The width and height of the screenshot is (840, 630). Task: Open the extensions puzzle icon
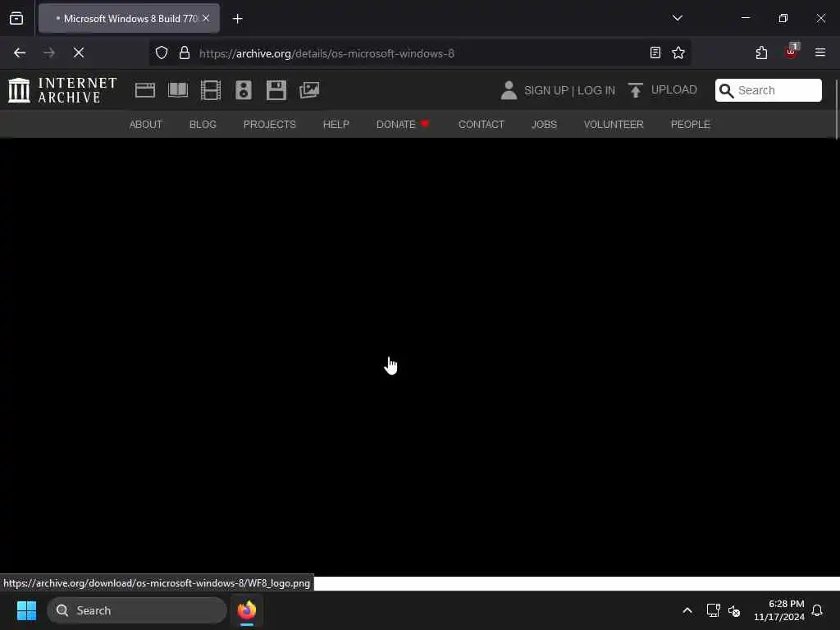[x=761, y=52]
